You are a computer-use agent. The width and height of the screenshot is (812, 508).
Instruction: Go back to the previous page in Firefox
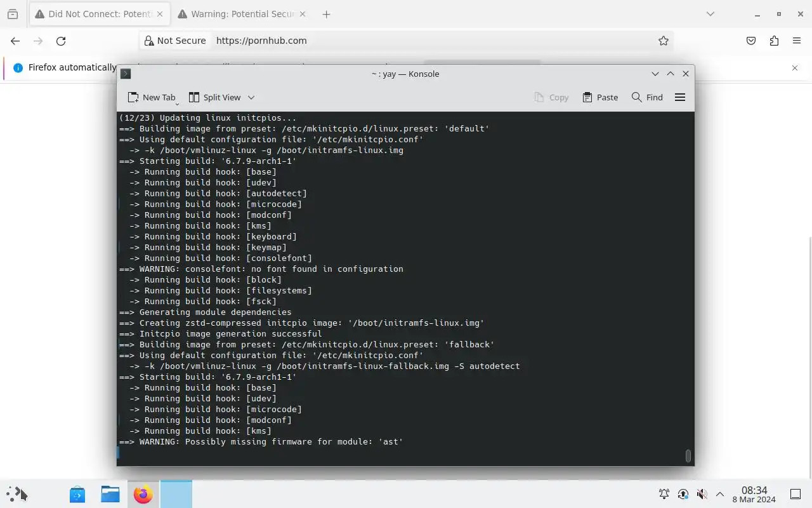[15, 41]
